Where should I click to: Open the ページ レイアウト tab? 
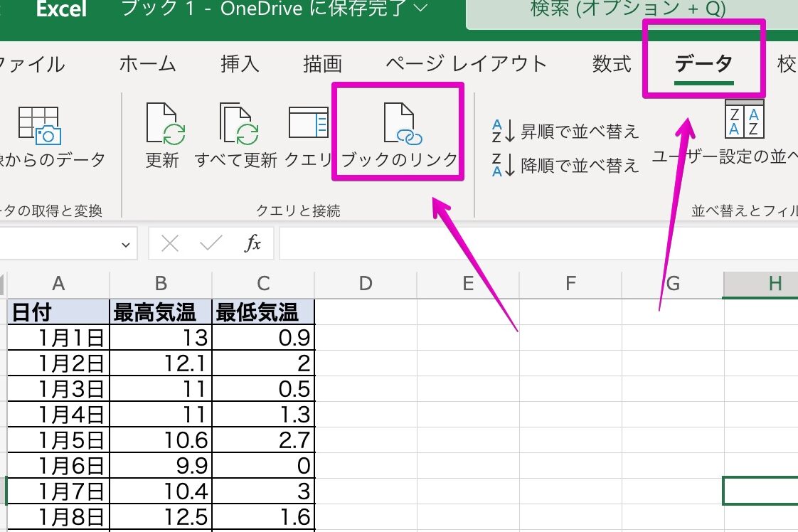[x=466, y=64]
